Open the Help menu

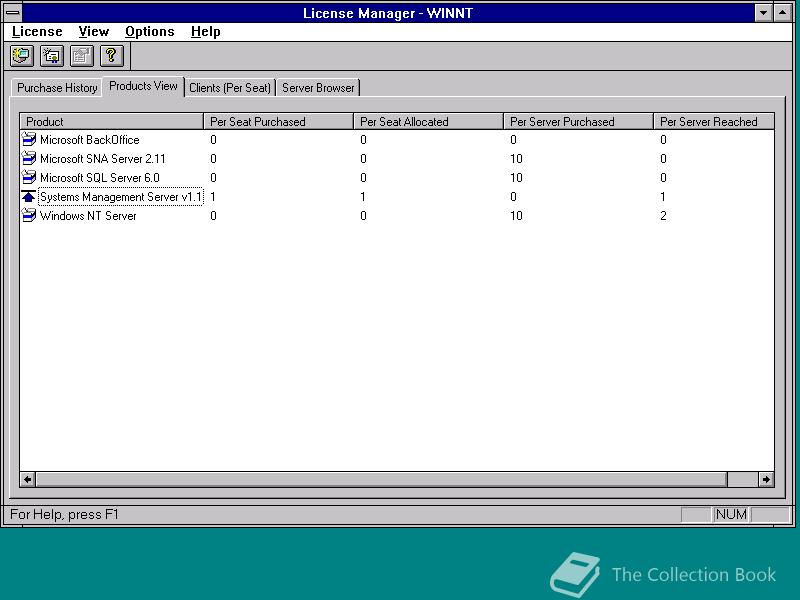(206, 32)
